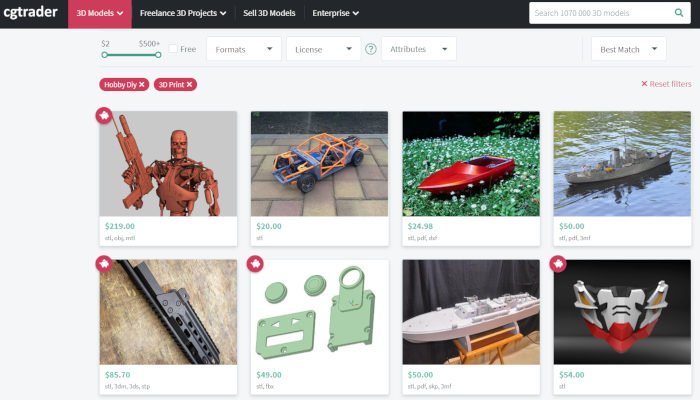
Task: Click badge icon on Terminator robot model
Action: [104, 116]
